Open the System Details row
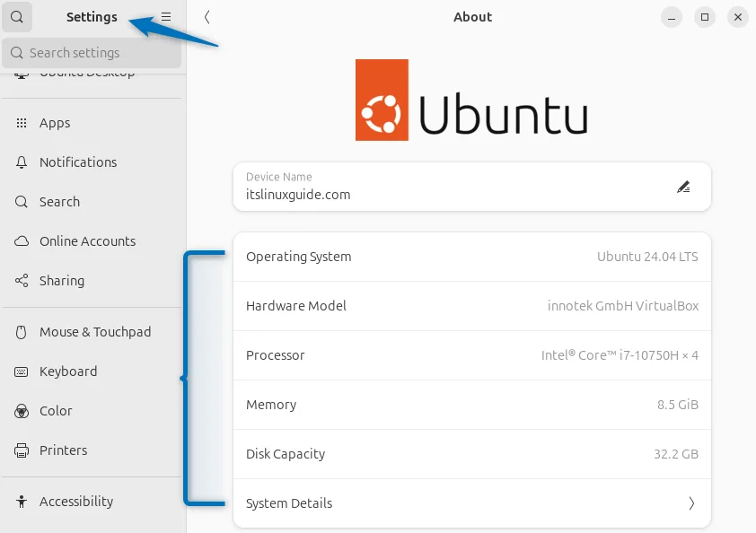This screenshot has width=756, height=533. (x=472, y=503)
